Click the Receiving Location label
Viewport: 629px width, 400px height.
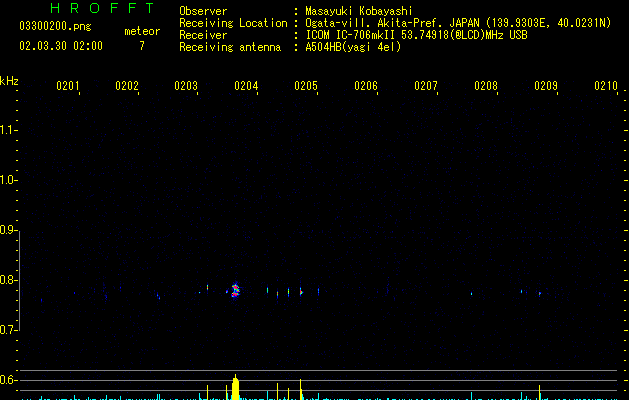(233, 23)
